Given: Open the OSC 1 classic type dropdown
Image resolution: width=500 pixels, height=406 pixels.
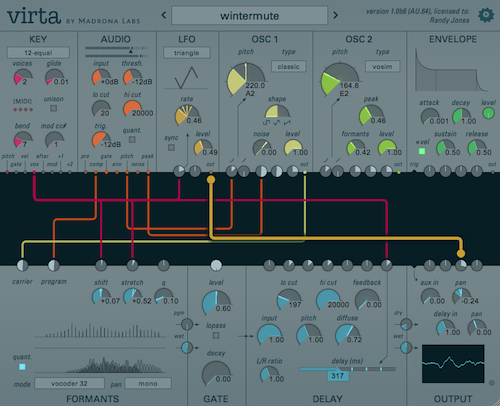Looking at the screenshot, I should coord(289,66).
